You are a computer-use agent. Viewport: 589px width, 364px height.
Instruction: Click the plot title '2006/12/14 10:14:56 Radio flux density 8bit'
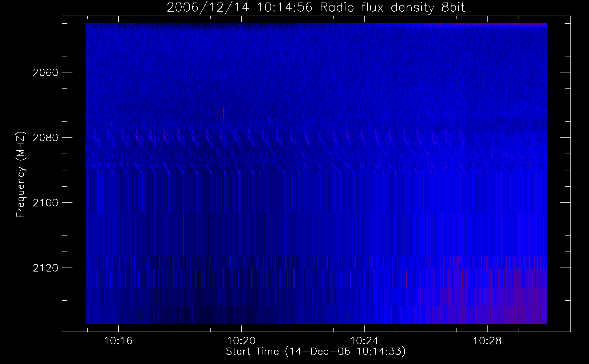coord(316,8)
